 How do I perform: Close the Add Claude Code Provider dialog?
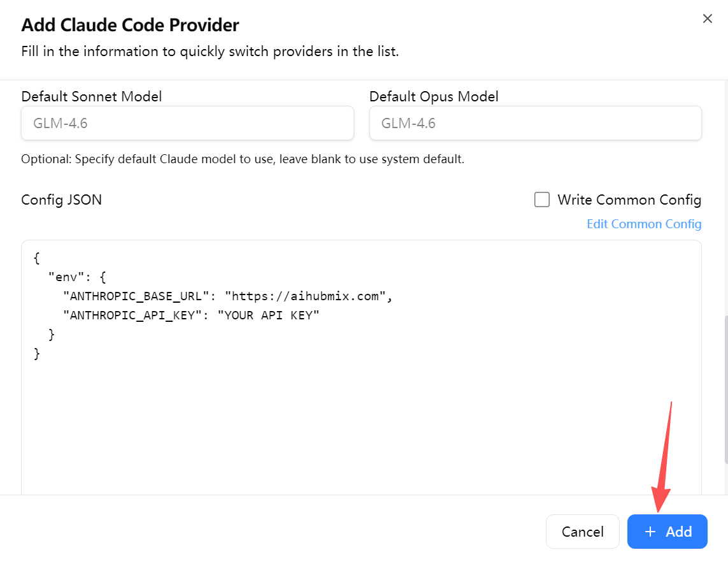pos(707,19)
